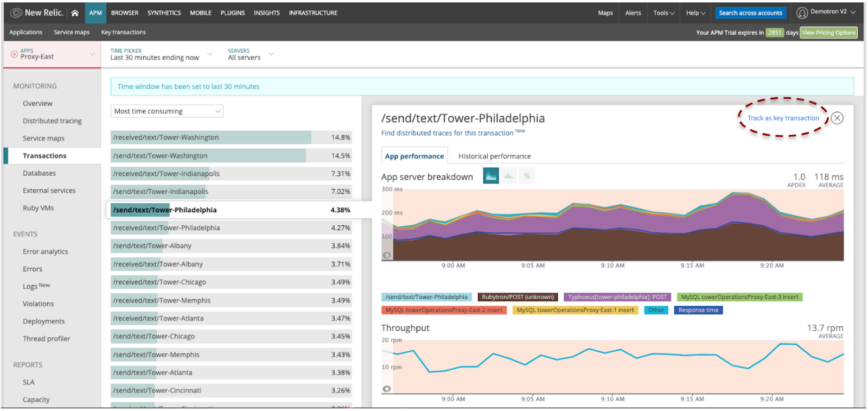The image size is (868, 411).
Task: Switch to App performance tab
Action: [414, 156]
